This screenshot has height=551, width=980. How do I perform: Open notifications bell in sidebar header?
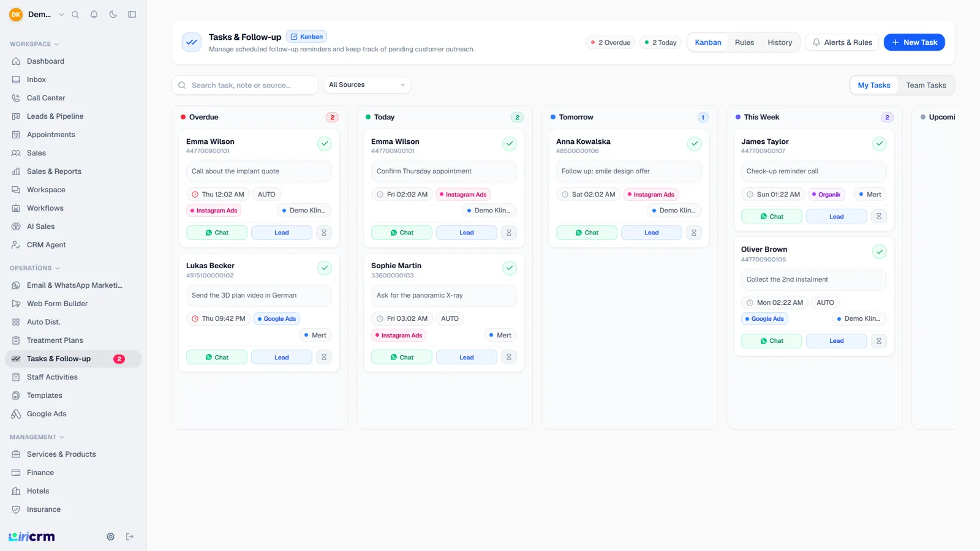tap(94, 14)
